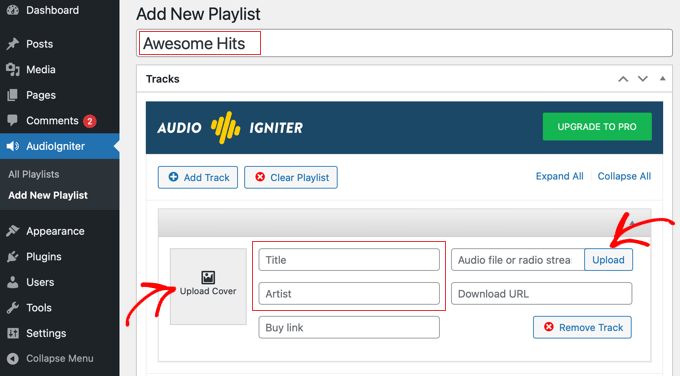Click the Add New Playlist page heading
This screenshot has width=680, height=376.
198,14
